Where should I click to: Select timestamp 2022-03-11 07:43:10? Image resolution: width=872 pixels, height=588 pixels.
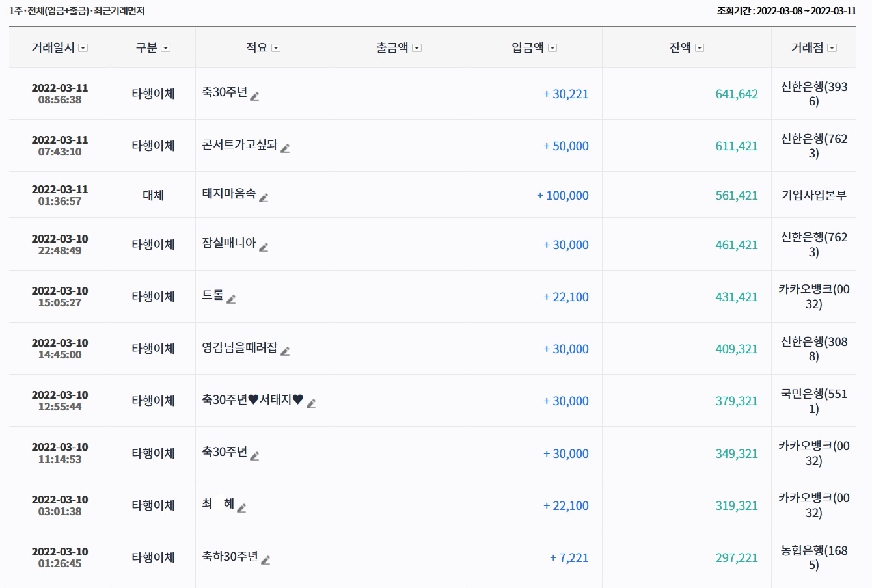click(x=60, y=146)
